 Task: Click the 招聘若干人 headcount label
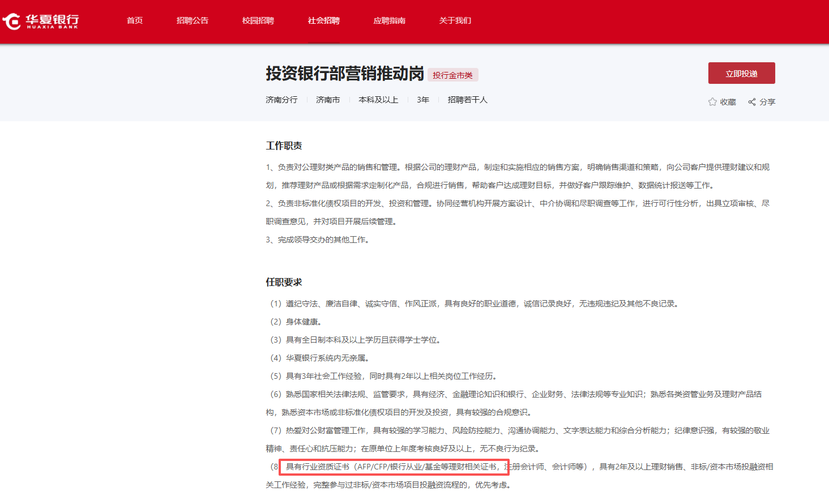(467, 100)
